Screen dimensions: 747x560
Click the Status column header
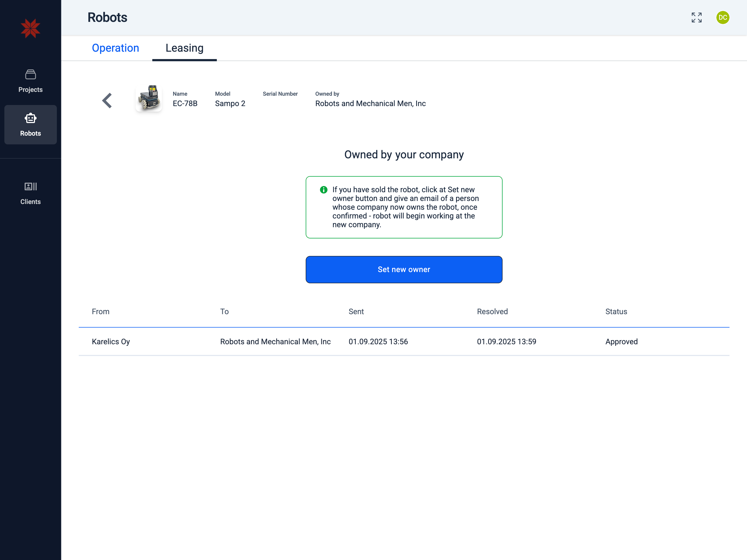click(x=616, y=311)
